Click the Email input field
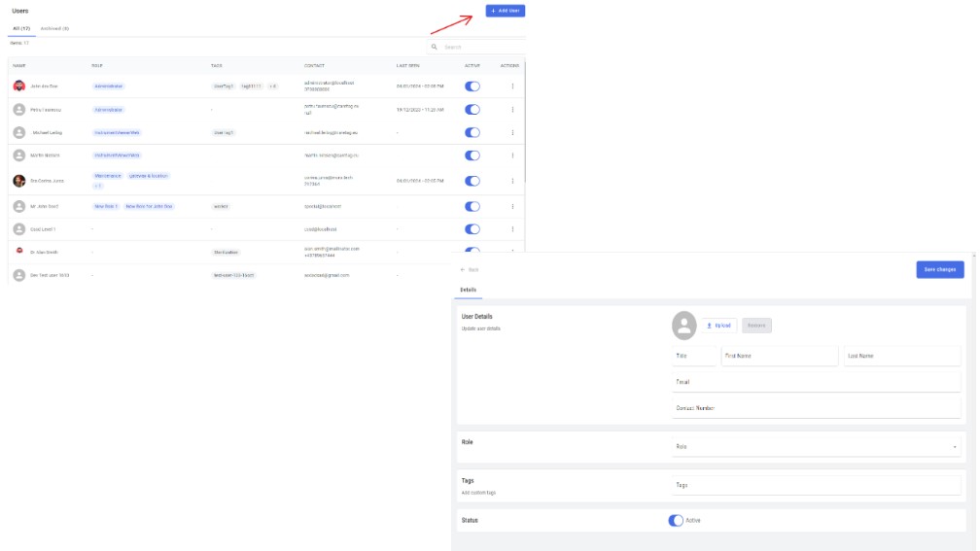Image resolution: width=980 pixels, height=551 pixels. pos(816,382)
